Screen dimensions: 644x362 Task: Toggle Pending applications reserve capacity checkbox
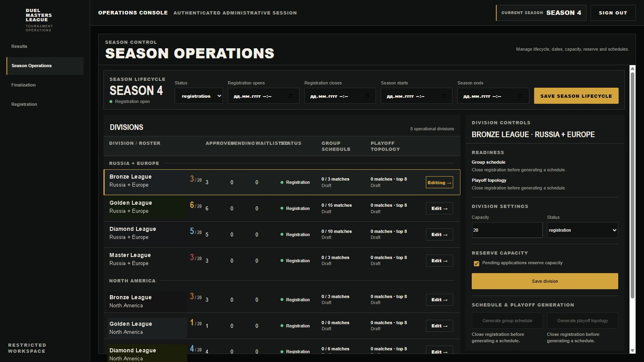[477, 263]
